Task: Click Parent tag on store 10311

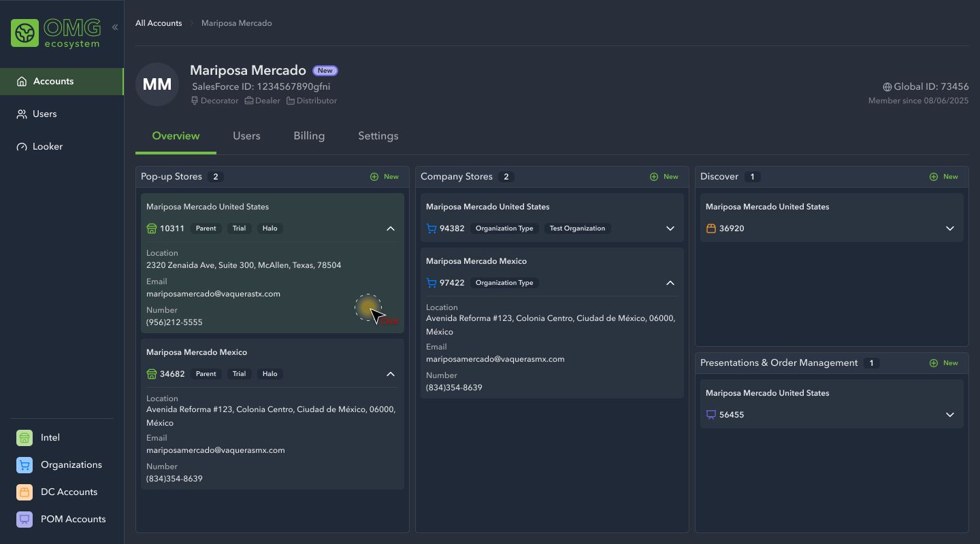Action: click(x=206, y=228)
